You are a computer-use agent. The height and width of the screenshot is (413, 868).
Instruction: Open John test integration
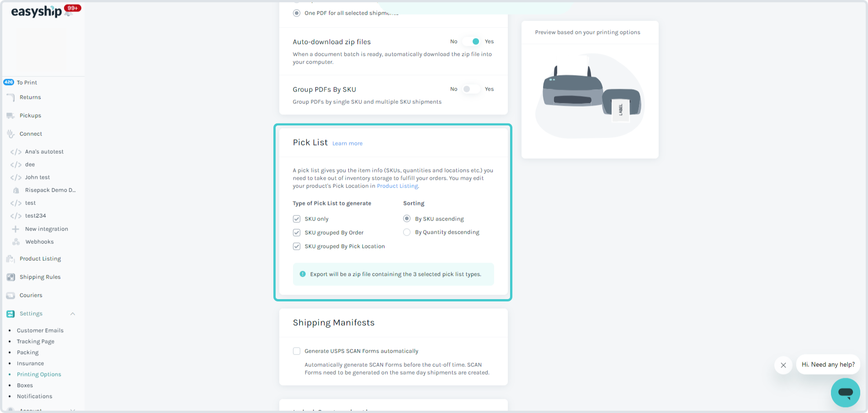[x=37, y=177]
